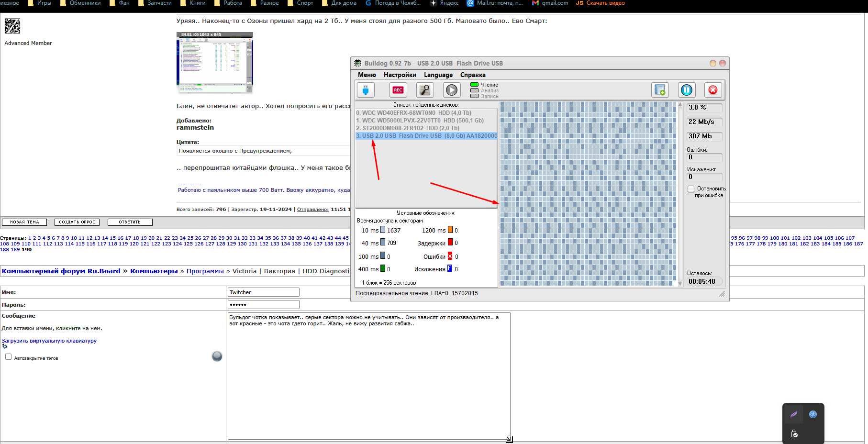Open qBittorrent icon in system tray
Screen dimensions: 868x444
812,414
